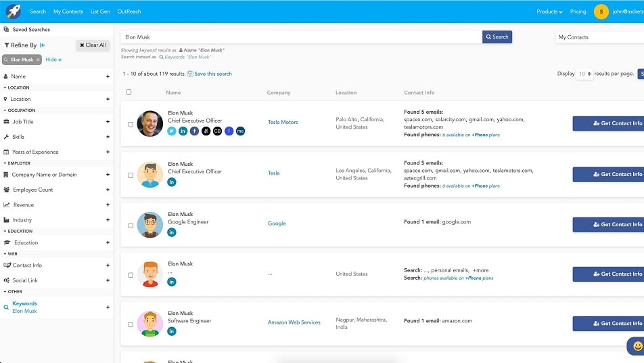Open the results per page dropdown

(x=584, y=74)
